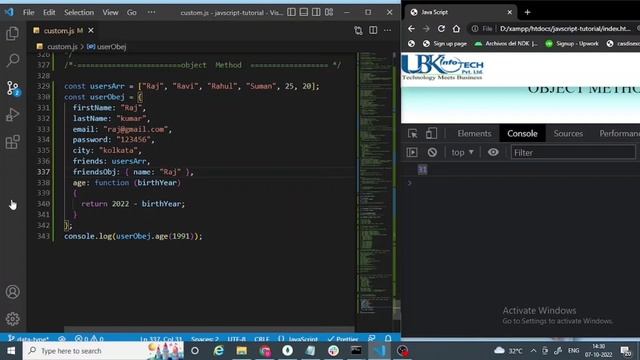Close the Java Script browser tab
The width and height of the screenshot is (640, 360).
[x=509, y=12]
